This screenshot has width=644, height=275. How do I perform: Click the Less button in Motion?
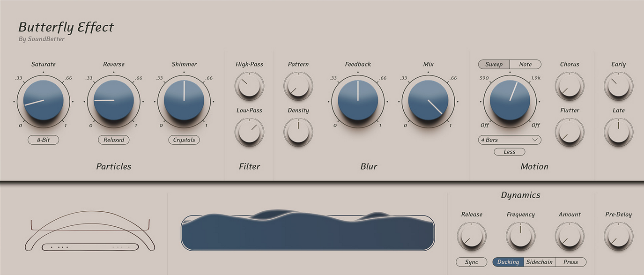[x=510, y=152]
